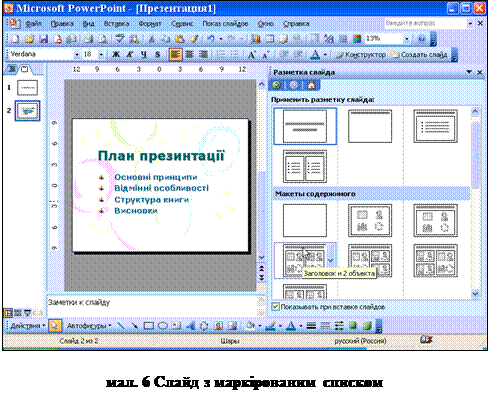489x394 pixels.
Task: Pick fill color bucket on drawing toolbar
Action: click(250, 326)
